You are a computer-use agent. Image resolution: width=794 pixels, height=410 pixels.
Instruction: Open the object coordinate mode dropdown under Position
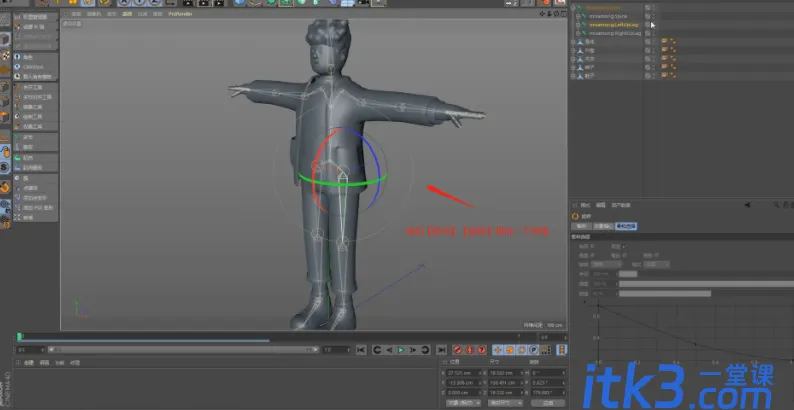[463, 403]
